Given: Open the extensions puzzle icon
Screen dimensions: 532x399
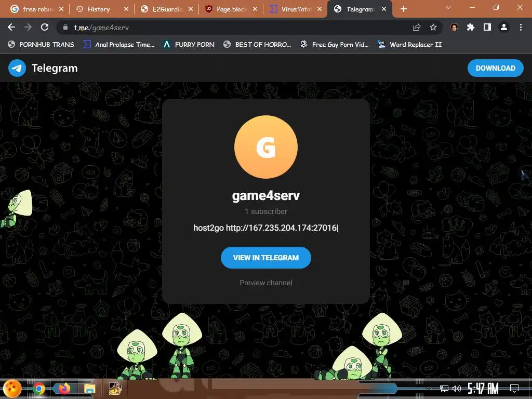Looking at the screenshot, I should 471,28.
